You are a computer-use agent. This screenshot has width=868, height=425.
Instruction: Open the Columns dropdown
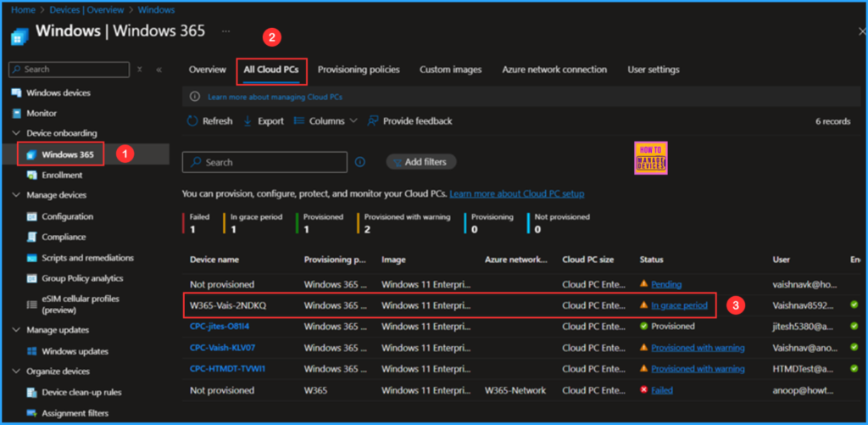(x=325, y=120)
